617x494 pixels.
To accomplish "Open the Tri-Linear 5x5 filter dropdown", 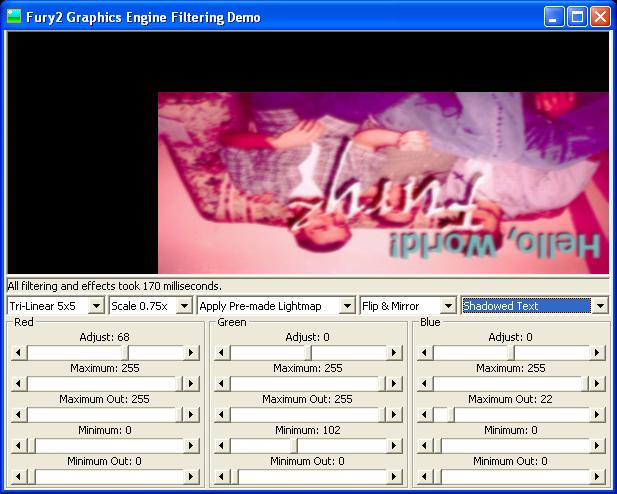I will (96, 306).
